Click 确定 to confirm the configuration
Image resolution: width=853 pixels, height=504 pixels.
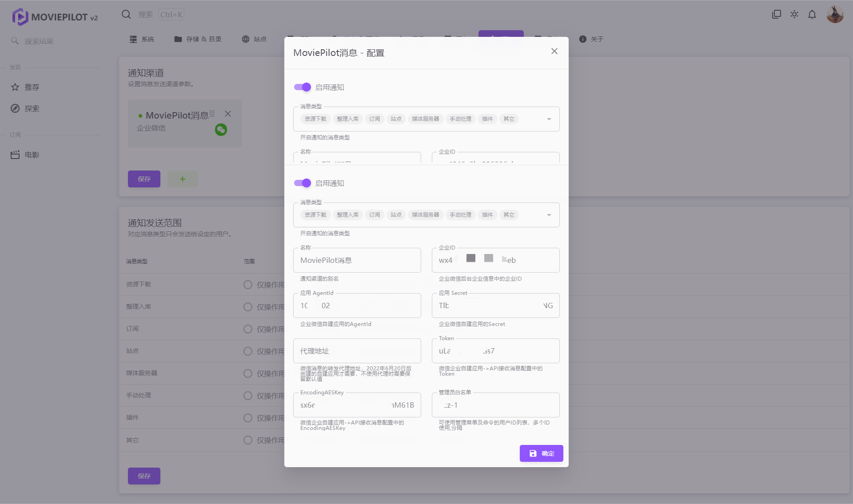tap(541, 453)
